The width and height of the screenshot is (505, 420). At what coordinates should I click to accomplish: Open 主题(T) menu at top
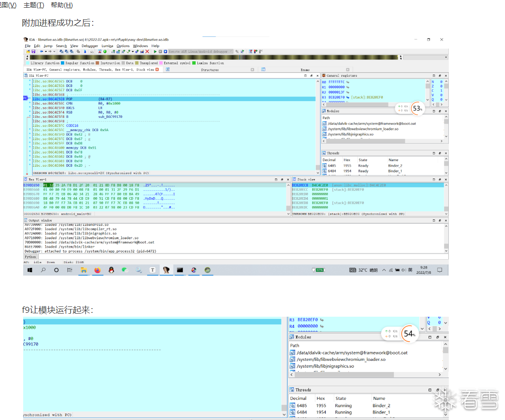coord(34,5)
